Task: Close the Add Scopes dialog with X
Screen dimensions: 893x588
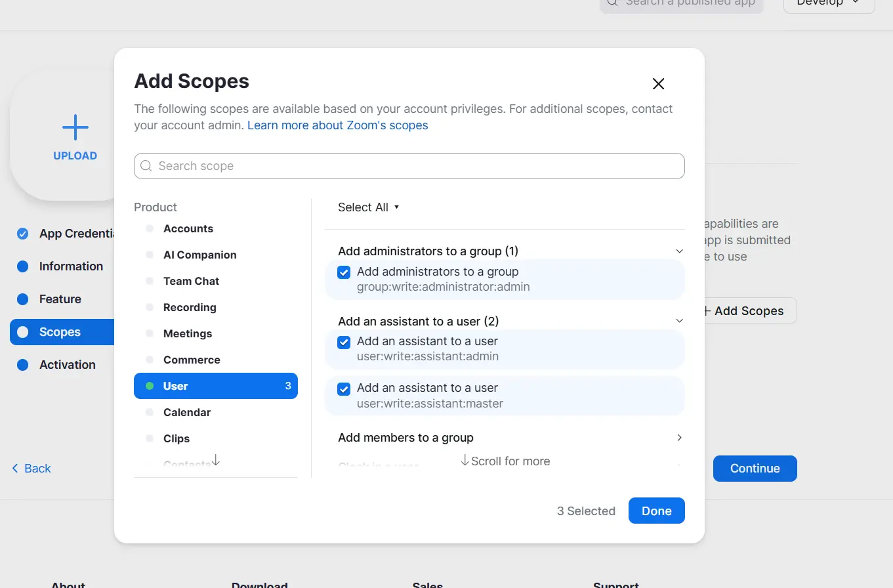Action: (658, 83)
